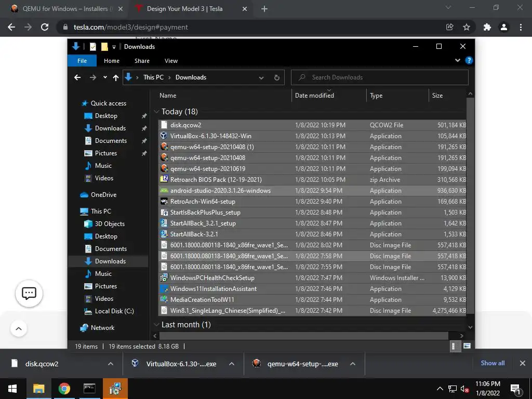The width and height of the screenshot is (532, 399).
Task: Open the File menu
Action: [x=82, y=61]
